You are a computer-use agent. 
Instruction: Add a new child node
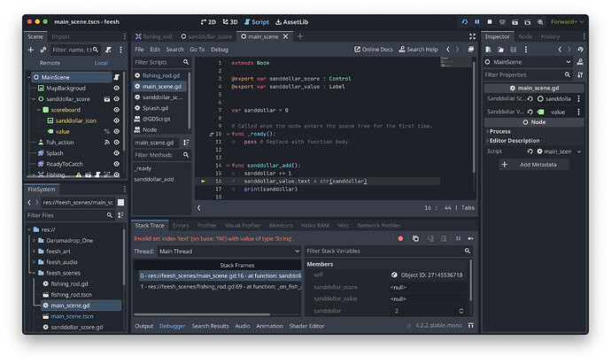coord(30,50)
